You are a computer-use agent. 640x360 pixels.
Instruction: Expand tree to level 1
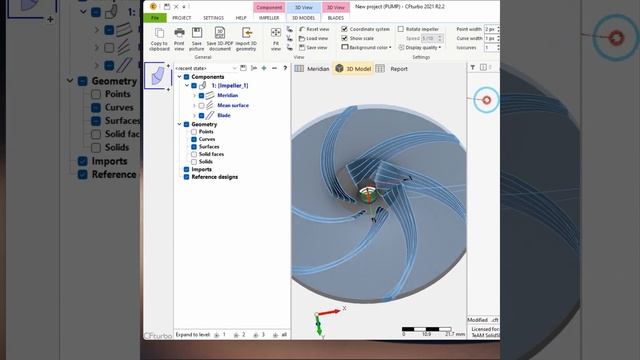tap(220, 335)
